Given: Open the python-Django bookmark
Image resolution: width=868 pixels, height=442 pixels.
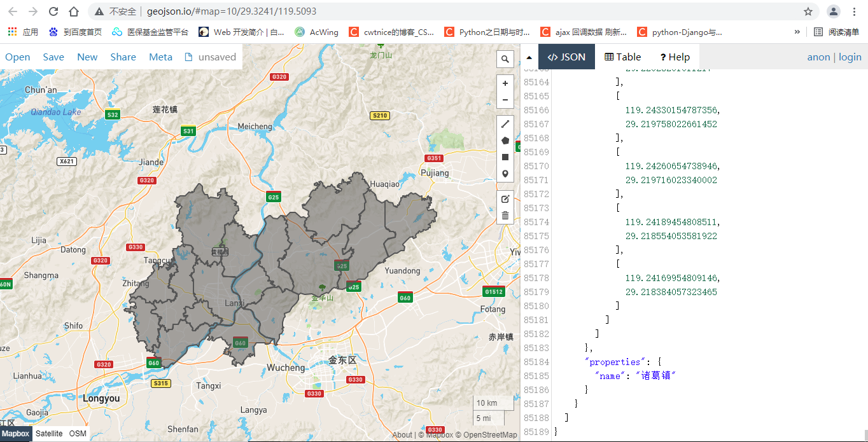Looking at the screenshot, I should tap(680, 32).
